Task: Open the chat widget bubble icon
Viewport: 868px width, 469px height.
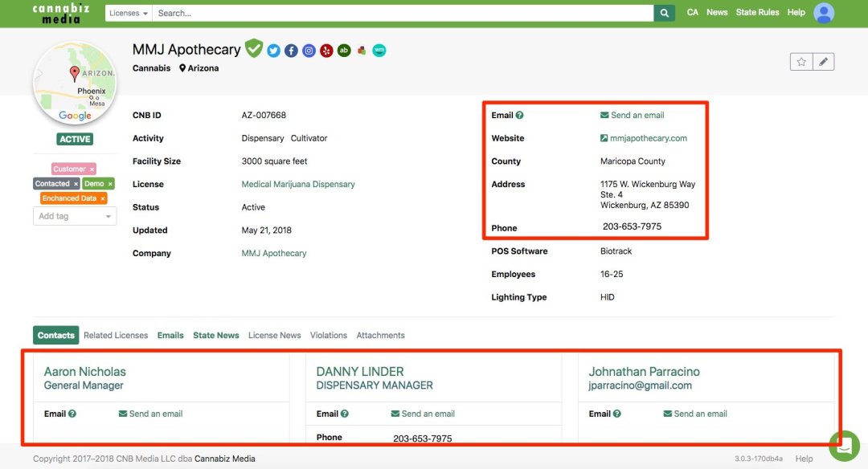Action: [844, 446]
